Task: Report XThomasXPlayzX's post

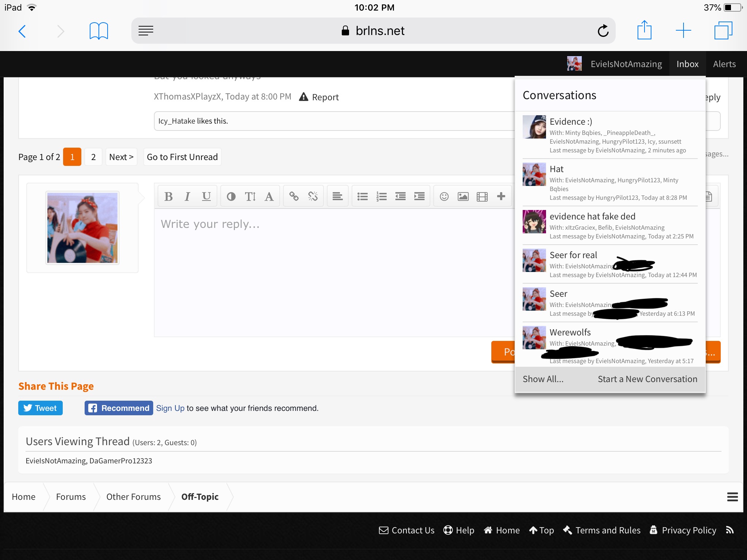Action: (x=319, y=97)
